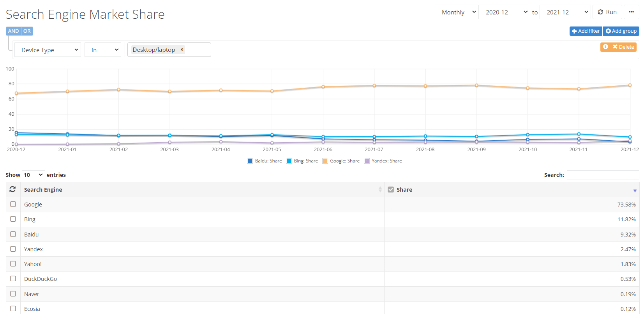
Task: Click the table Search input field
Action: [603, 175]
